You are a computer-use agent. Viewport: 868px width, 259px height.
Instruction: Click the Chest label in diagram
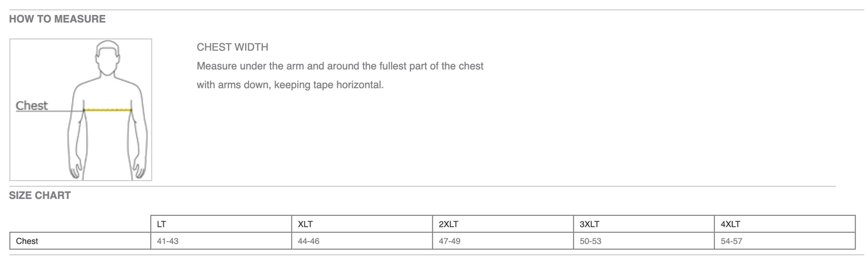32,106
